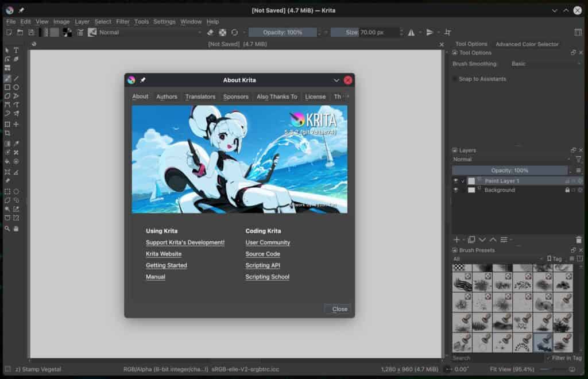Open Support Krita's Development link
This screenshot has width=588, height=379.
click(185, 242)
